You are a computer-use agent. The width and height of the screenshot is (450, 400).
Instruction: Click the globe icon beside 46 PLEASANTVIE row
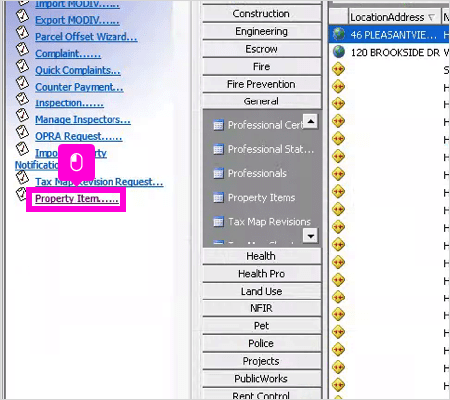(x=339, y=34)
